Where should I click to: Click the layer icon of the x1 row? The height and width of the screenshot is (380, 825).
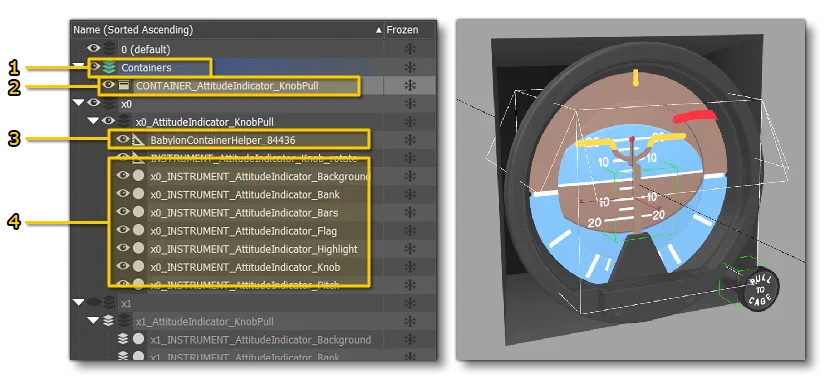[x=109, y=303]
